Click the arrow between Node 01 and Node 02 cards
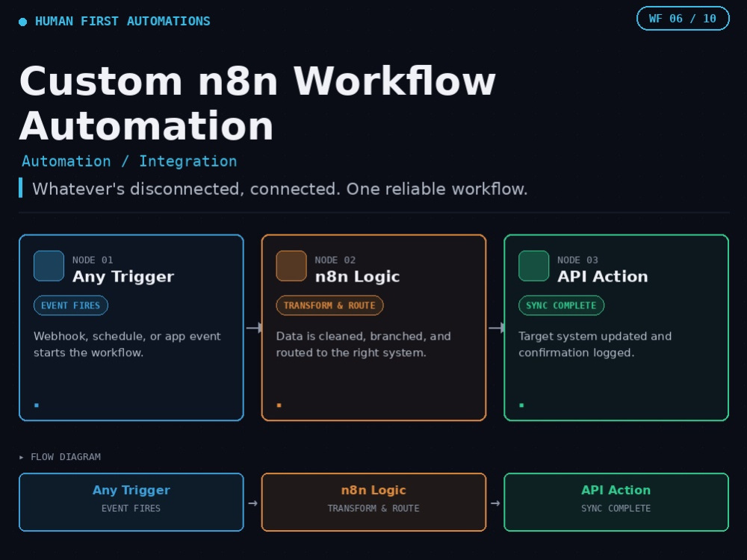This screenshot has width=747, height=560. point(254,328)
